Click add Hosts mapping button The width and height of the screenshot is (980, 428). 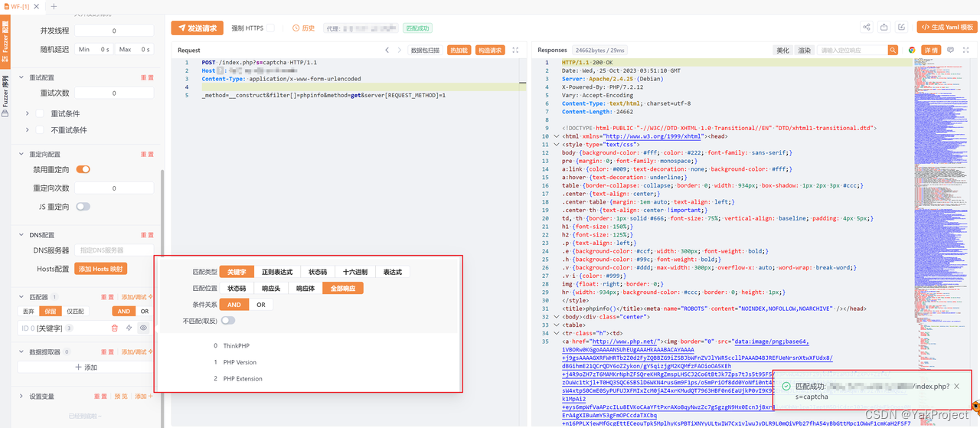pos(101,269)
